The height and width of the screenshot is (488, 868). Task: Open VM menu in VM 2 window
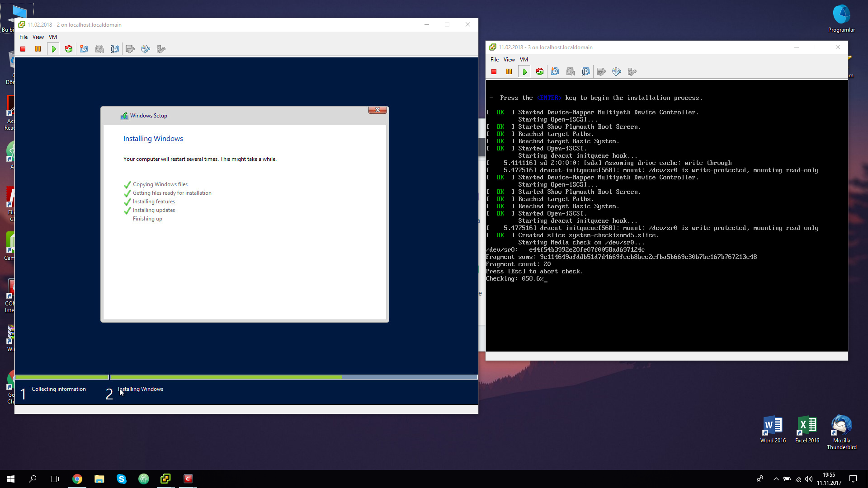(x=53, y=37)
